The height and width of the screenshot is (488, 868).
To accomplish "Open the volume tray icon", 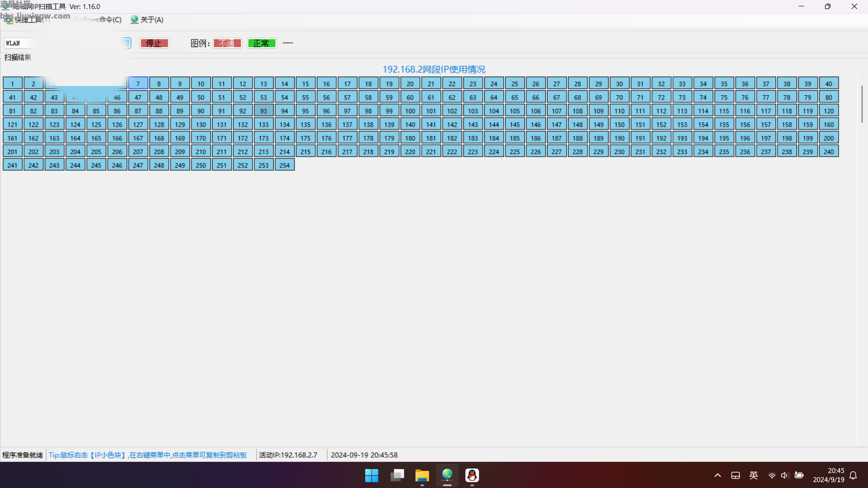I will pyautogui.click(x=784, y=475).
